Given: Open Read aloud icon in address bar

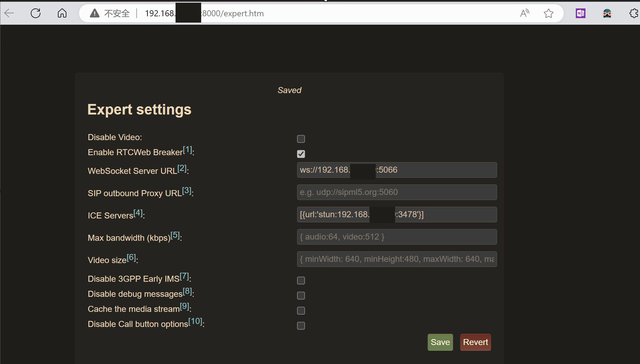Looking at the screenshot, I should tap(524, 13).
